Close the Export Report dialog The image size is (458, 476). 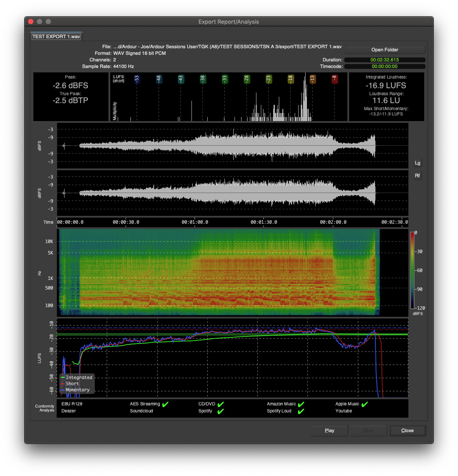click(x=407, y=430)
